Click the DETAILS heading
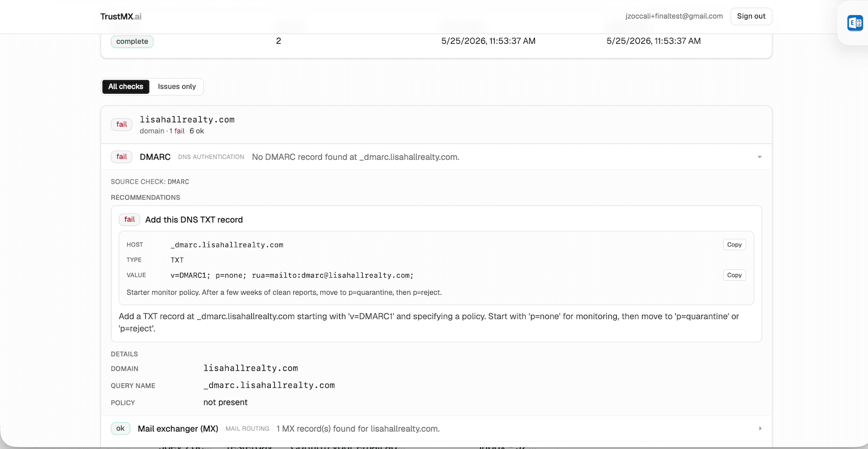The height and width of the screenshot is (449, 868). coord(124,354)
